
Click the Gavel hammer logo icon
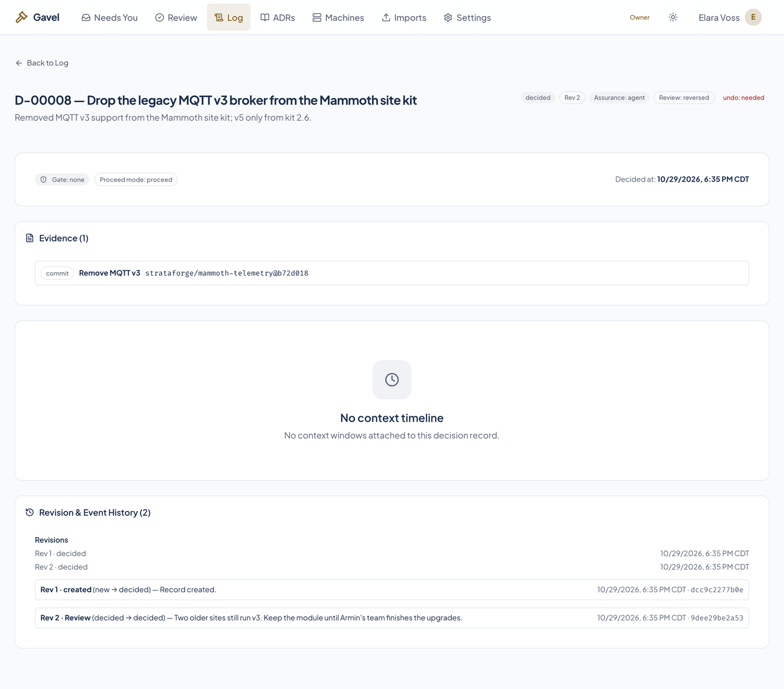[21, 17]
